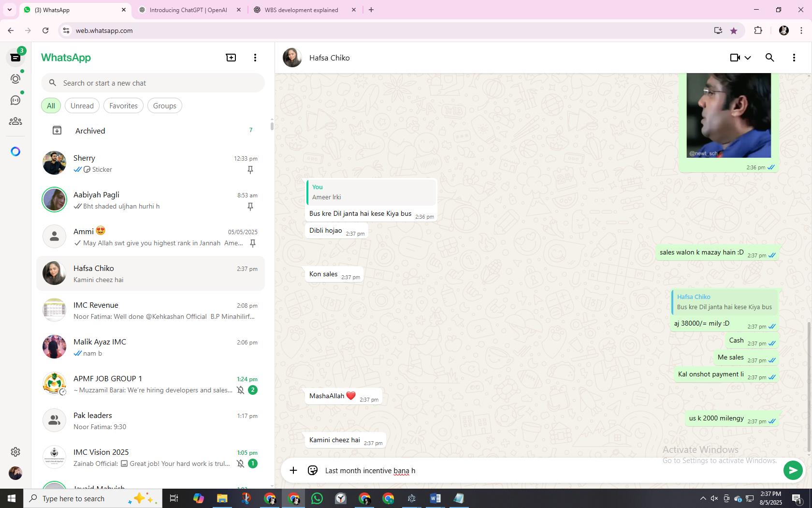Switch to the Introducing ChatGPT tab
Viewport: 812px width, 508px height.
tap(189, 10)
